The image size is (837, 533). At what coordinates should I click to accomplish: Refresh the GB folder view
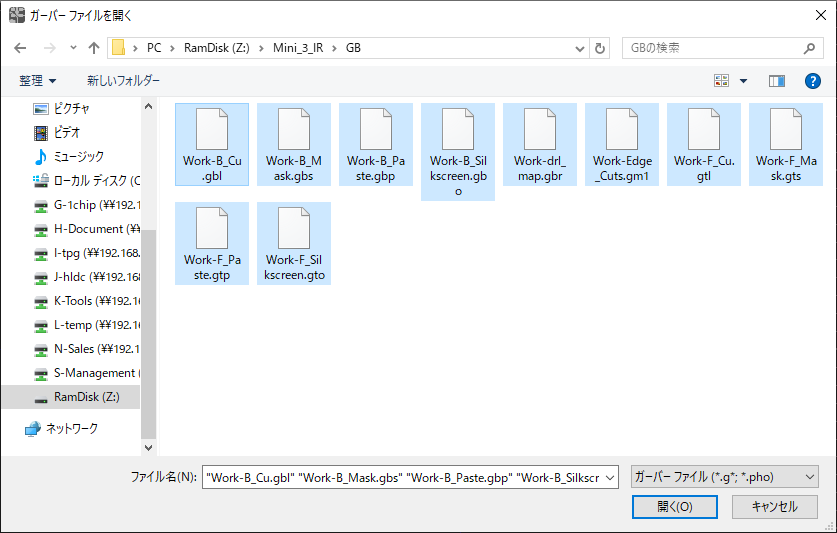click(x=599, y=48)
